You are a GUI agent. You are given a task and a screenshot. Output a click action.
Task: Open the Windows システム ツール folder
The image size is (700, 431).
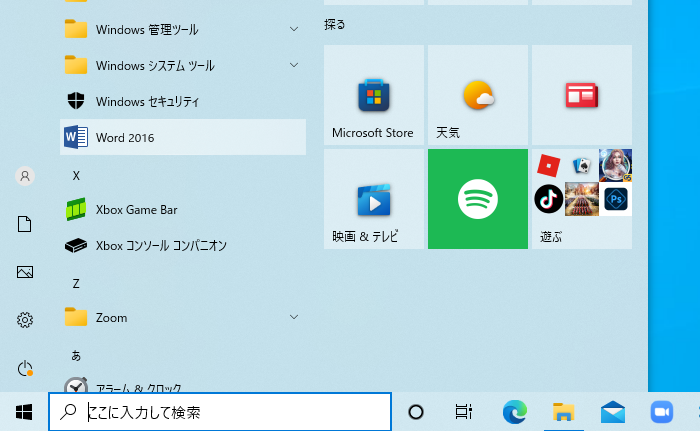(x=183, y=65)
